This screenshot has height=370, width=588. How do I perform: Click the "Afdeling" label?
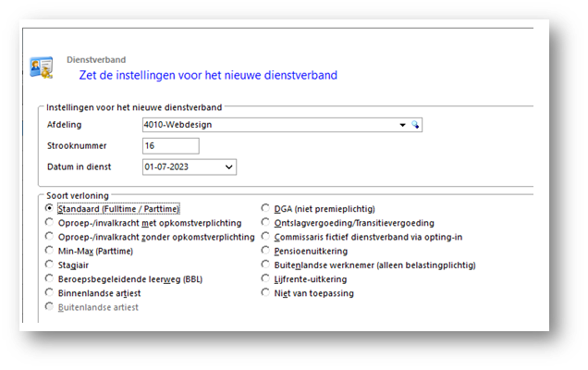(64, 125)
